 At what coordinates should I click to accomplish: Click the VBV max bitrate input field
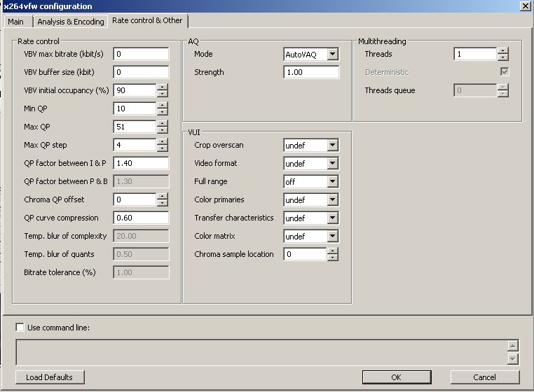tap(141, 54)
